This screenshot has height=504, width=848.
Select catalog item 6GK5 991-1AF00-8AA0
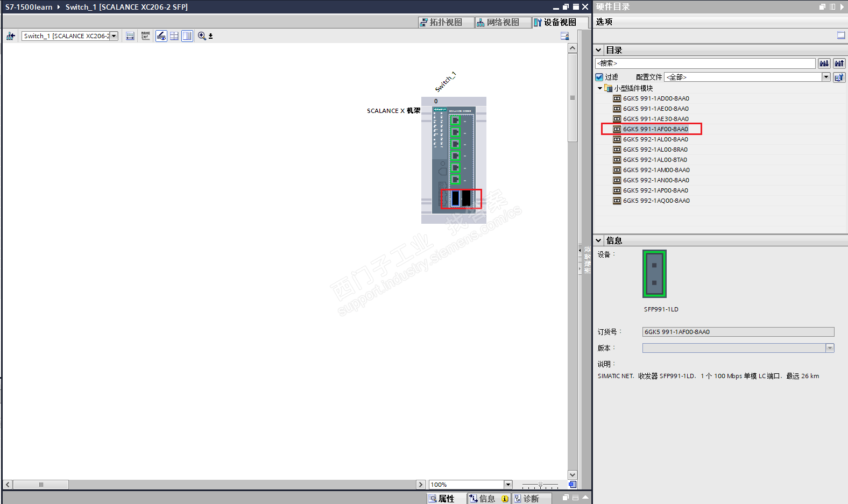coord(656,129)
